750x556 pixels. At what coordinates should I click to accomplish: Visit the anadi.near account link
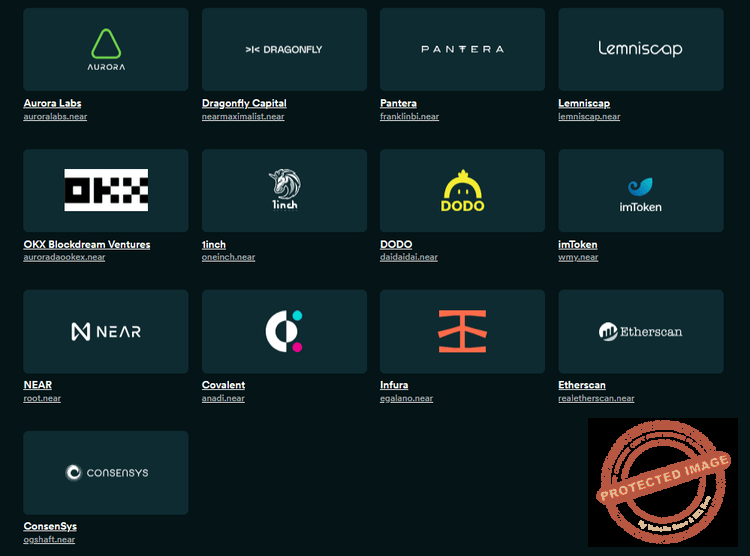pos(223,398)
